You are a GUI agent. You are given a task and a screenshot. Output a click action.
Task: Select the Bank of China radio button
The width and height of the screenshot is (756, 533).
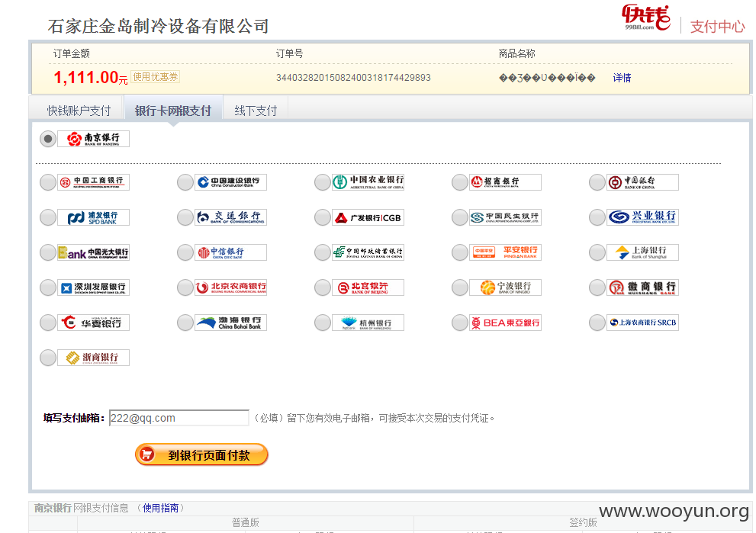(x=597, y=182)
